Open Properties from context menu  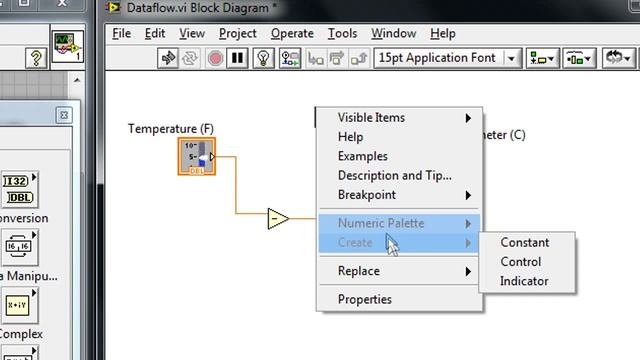click(x=399, y=300)
